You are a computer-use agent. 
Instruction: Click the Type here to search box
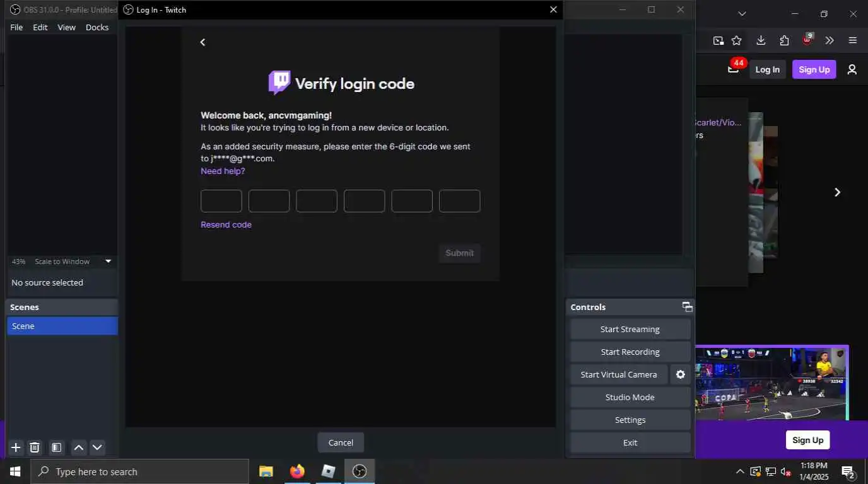pos(140,471)
